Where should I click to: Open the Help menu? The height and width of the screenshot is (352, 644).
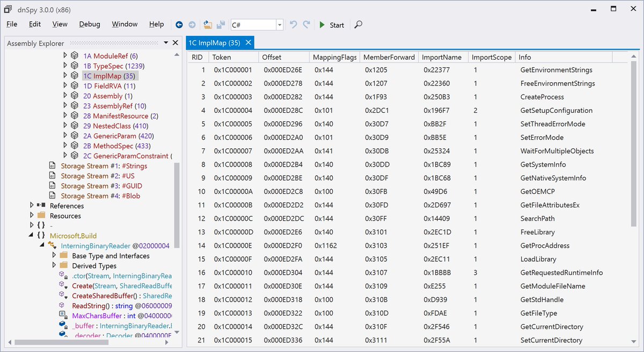point(157,24)
